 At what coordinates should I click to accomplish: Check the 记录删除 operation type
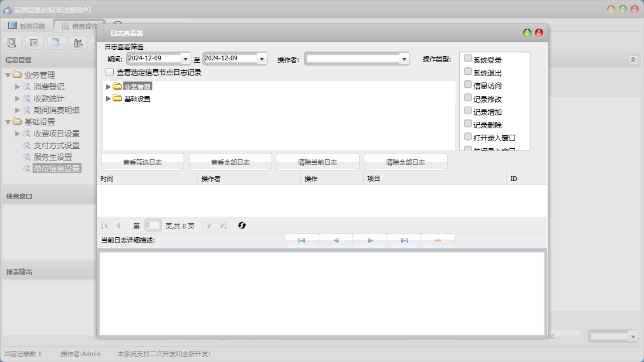468,124
